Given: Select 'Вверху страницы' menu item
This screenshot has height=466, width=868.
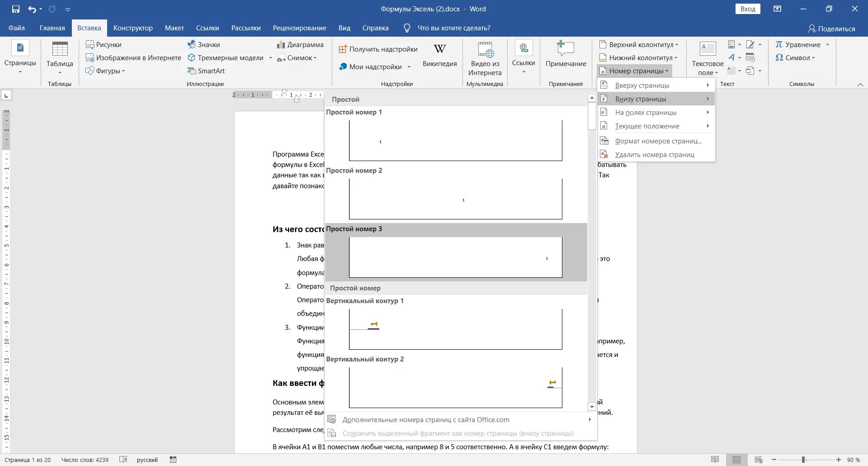Looking at the screenshot, I should 656,85.
